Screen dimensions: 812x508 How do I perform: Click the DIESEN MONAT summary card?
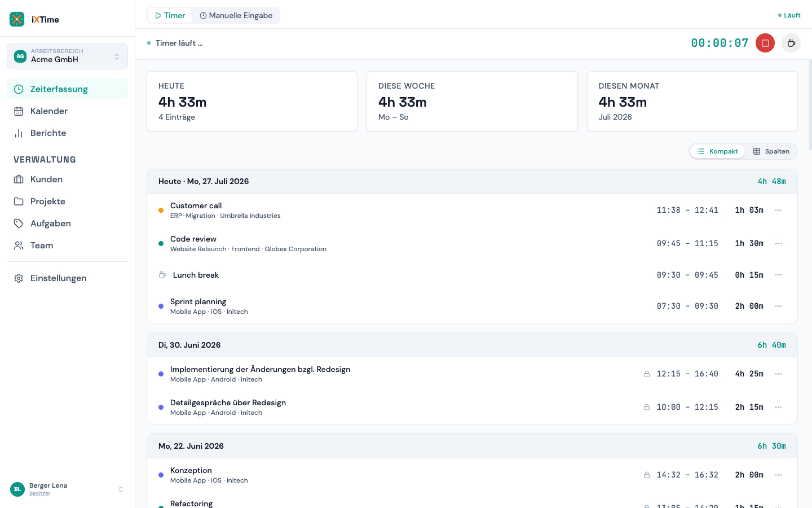pos(692,102)
